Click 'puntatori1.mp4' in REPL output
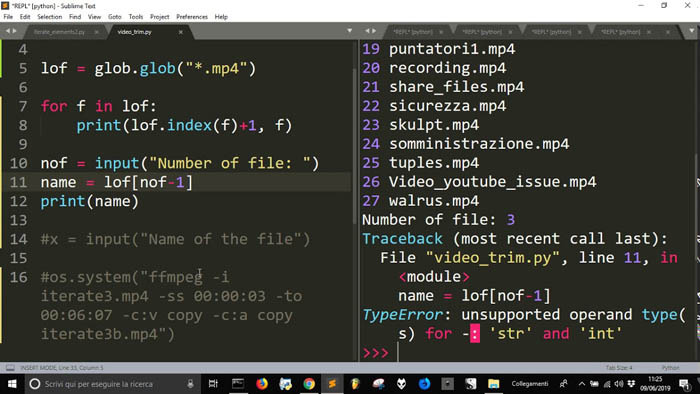The width and height of the screenshot is (700, 394). click(452, 49)
